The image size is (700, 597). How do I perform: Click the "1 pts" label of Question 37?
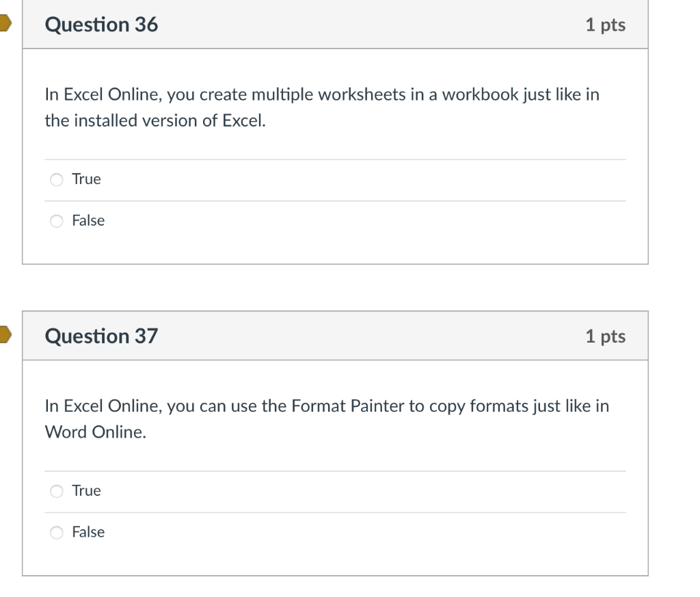pyautogui.click(x=606, y=336)
